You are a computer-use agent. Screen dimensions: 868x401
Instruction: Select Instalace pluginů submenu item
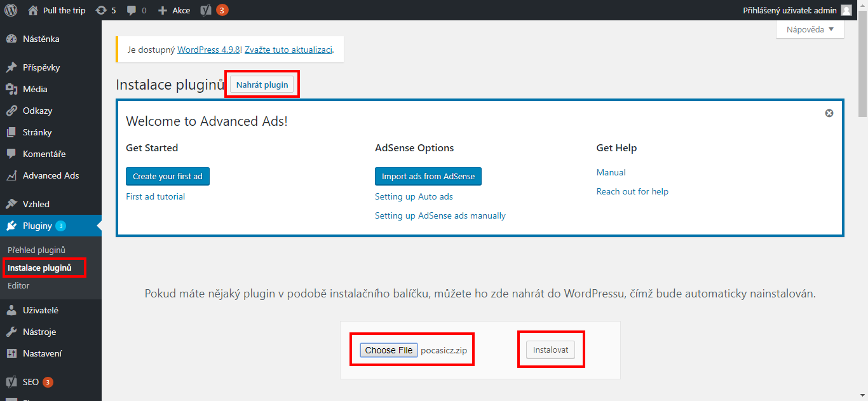pos(39,268)
